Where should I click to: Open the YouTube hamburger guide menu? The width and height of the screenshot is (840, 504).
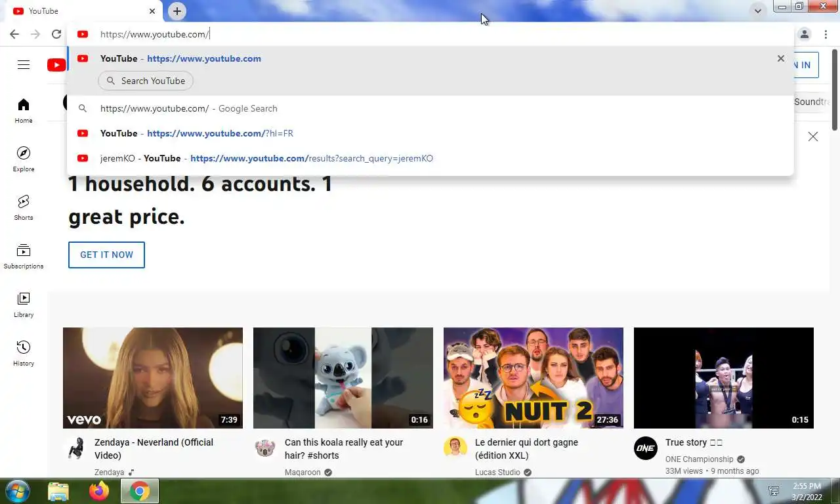coord(24,64)
